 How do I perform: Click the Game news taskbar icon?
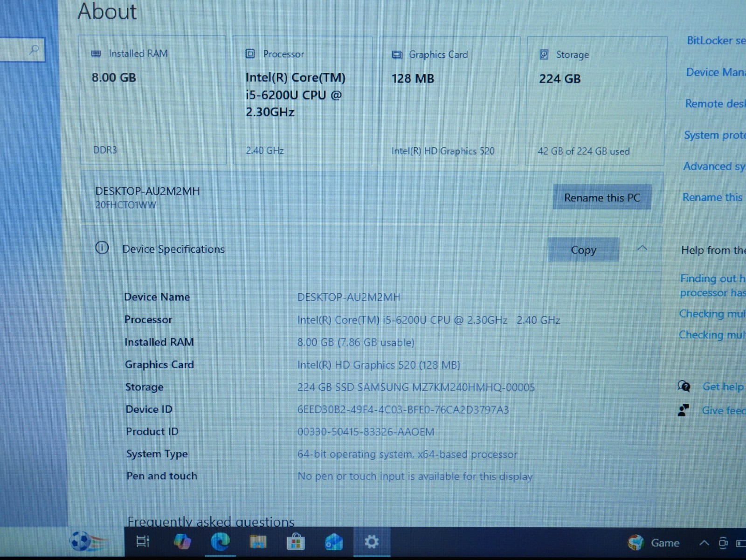click(x=636, y=542)
